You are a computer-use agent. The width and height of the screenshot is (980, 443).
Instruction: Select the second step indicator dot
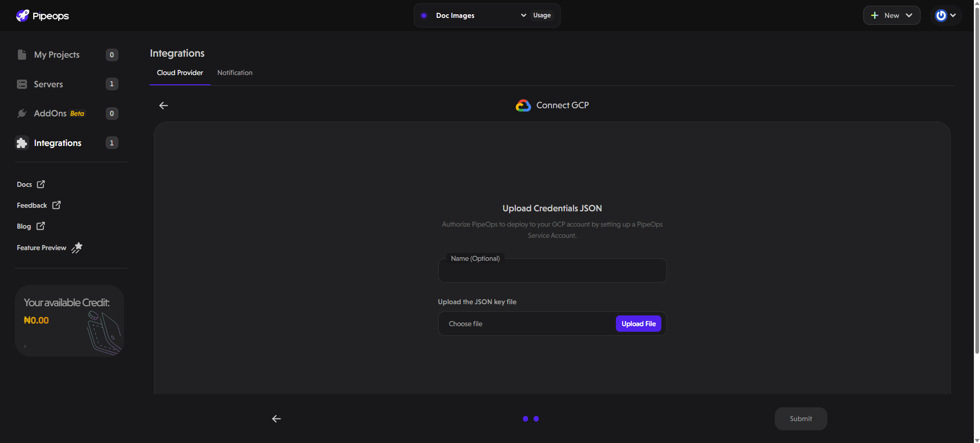536,419
